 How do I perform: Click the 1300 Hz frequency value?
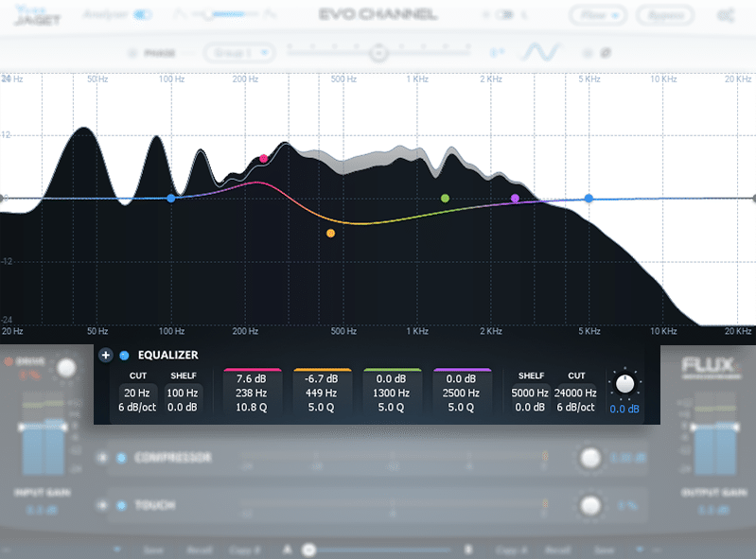[391, 393]
